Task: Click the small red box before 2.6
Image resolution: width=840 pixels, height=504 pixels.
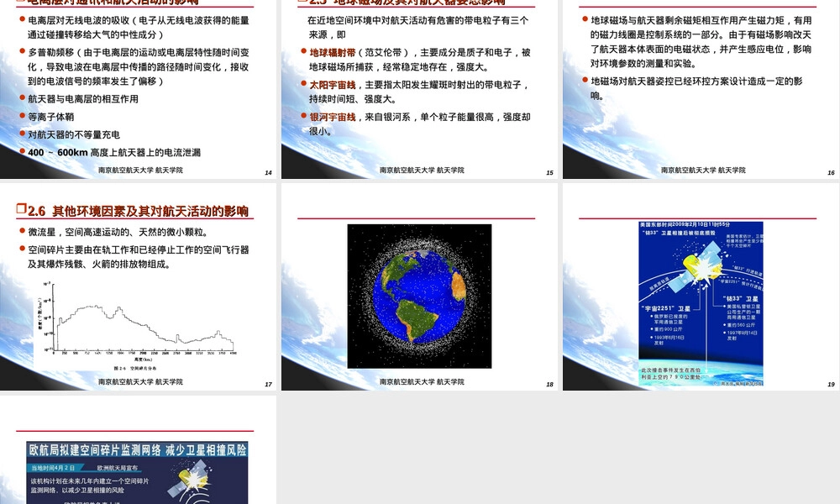Action: 22,208
